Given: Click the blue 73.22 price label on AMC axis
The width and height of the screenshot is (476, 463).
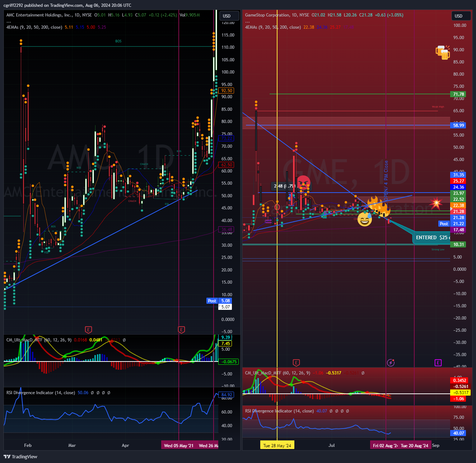Looking at the screenshot, I should tap(226, 138).
